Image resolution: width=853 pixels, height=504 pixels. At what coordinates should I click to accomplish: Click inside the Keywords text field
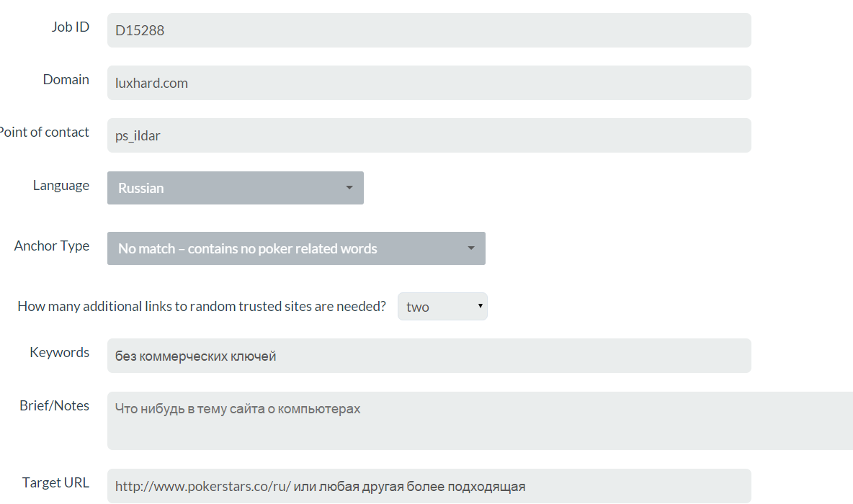[429, 356]
